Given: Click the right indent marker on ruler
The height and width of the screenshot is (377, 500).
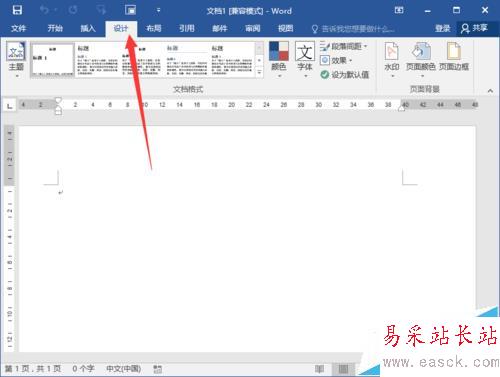Looking at the screenshot, I should click(401, 108).
